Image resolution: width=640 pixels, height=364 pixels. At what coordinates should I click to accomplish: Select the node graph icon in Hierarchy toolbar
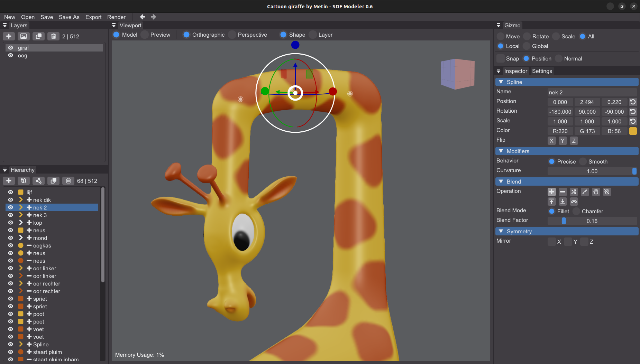click(38, 181)
